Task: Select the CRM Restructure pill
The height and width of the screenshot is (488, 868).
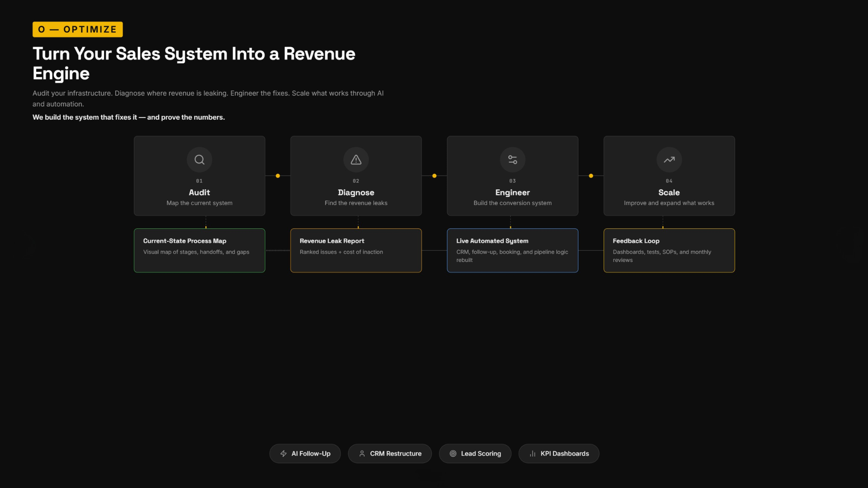Action: point(390,454)
